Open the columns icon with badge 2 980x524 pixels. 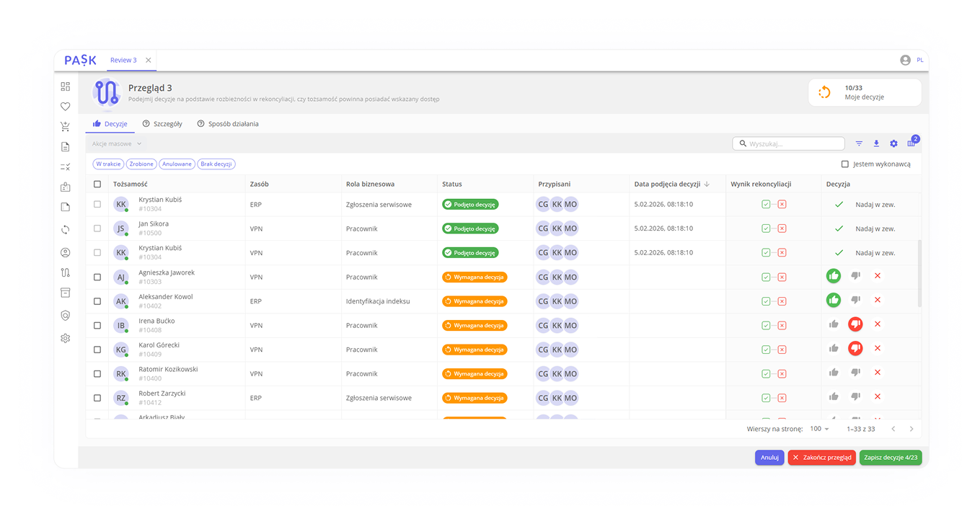(911, 143)
